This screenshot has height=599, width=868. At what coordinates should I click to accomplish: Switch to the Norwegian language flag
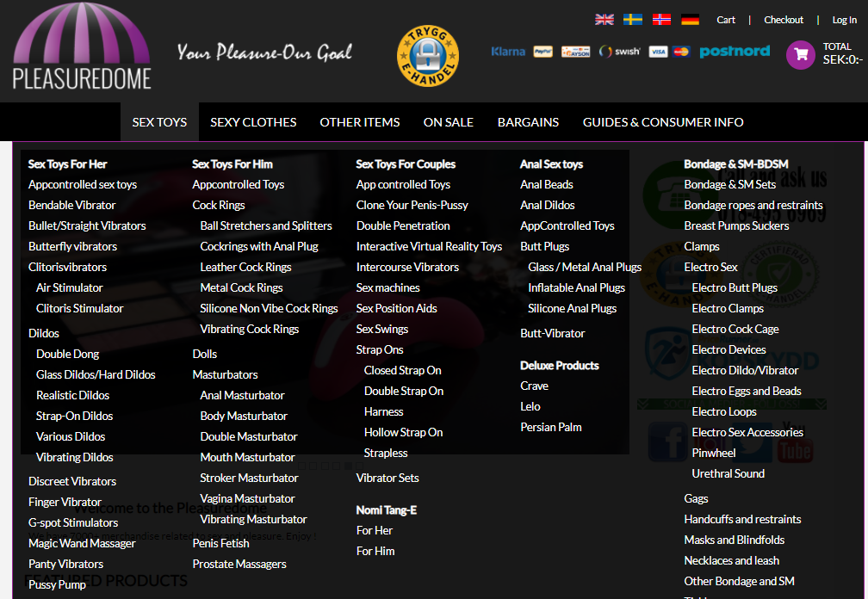click(x=661, y=20)
